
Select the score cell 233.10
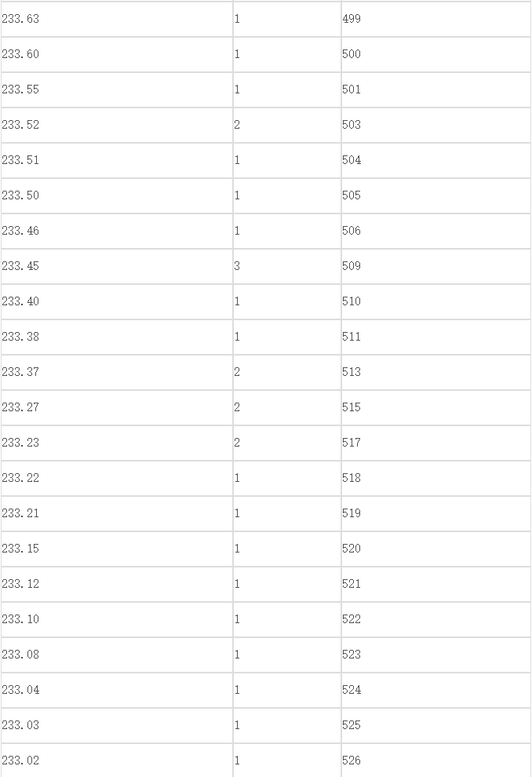117,619
